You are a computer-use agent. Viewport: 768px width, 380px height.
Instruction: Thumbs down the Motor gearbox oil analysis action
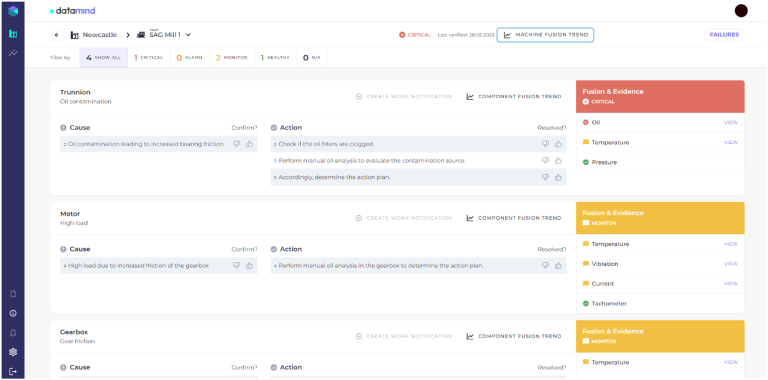tap(545, 265)
